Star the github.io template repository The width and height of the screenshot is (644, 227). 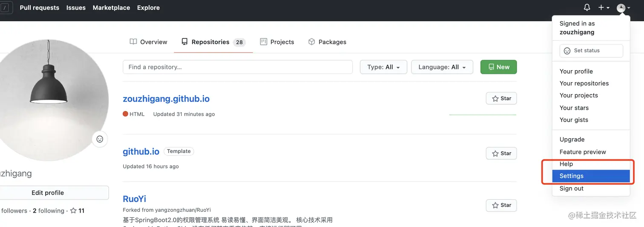click(501, 153)
